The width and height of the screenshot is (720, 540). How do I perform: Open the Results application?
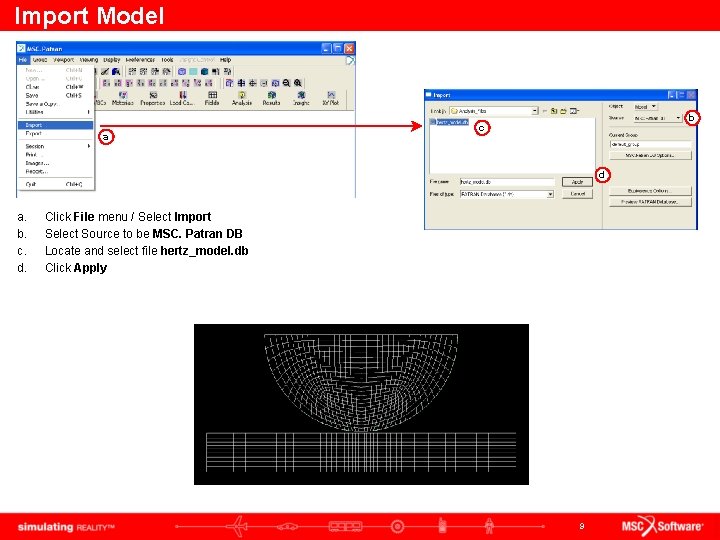[x=271, y=98]
